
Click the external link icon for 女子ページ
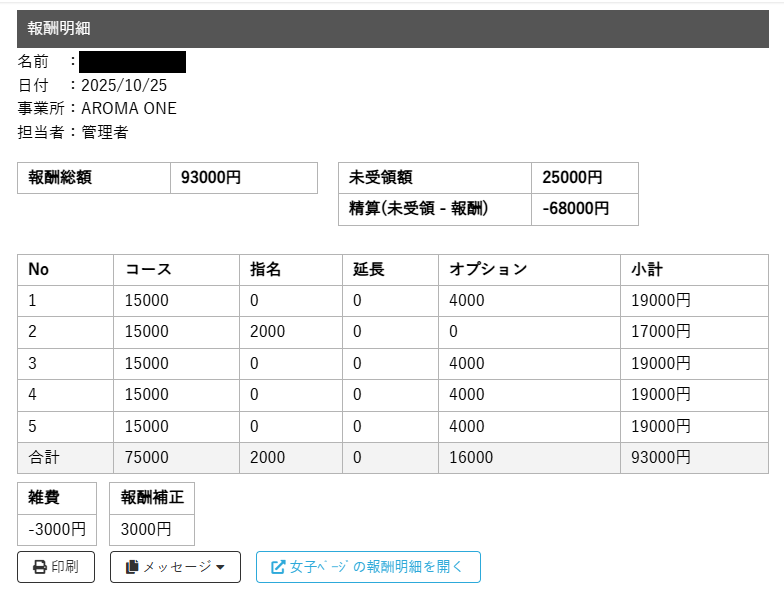point(278,567)
